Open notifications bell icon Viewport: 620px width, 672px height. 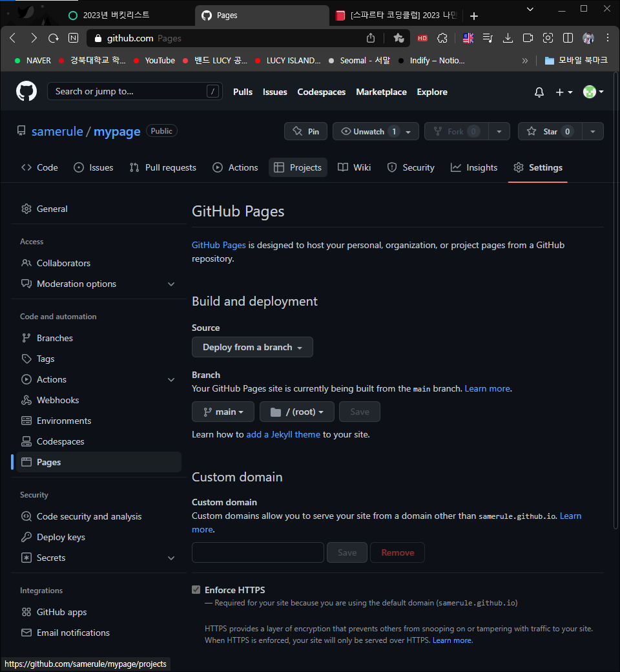539,92
